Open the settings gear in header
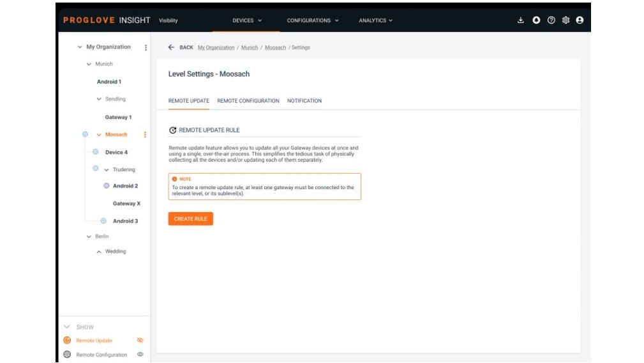The width and height of the screenshot is (644, 363). pos(565,20)
